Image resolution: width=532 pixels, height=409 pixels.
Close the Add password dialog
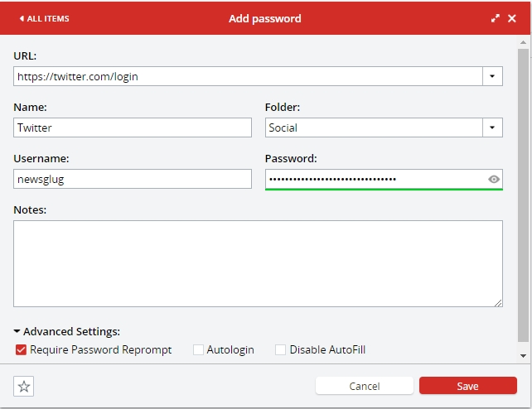coord(512,18)
